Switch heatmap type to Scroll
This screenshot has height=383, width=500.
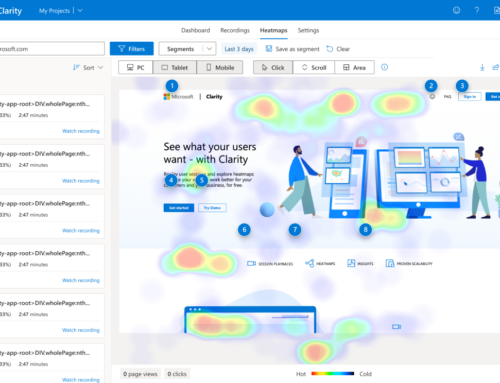(314, 67)
